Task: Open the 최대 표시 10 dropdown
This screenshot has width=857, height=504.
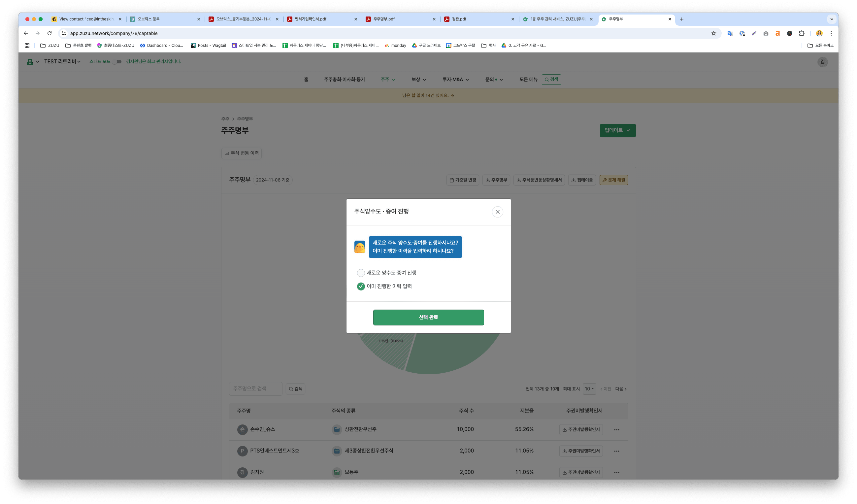Action: click(589, 389)
